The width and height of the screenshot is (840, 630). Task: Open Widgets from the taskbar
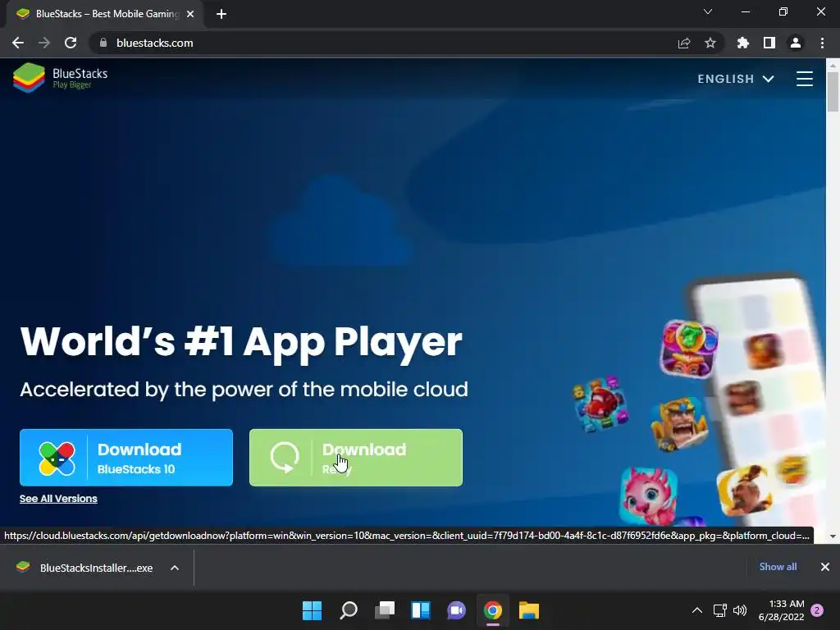[x=421, y=610]
